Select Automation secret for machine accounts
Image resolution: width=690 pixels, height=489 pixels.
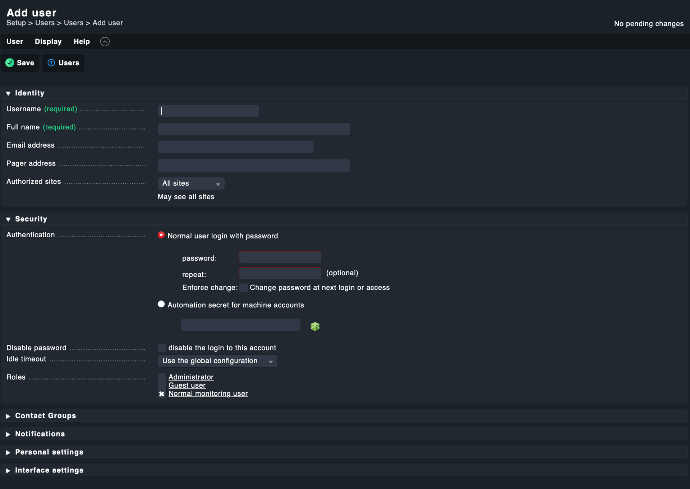161,304
